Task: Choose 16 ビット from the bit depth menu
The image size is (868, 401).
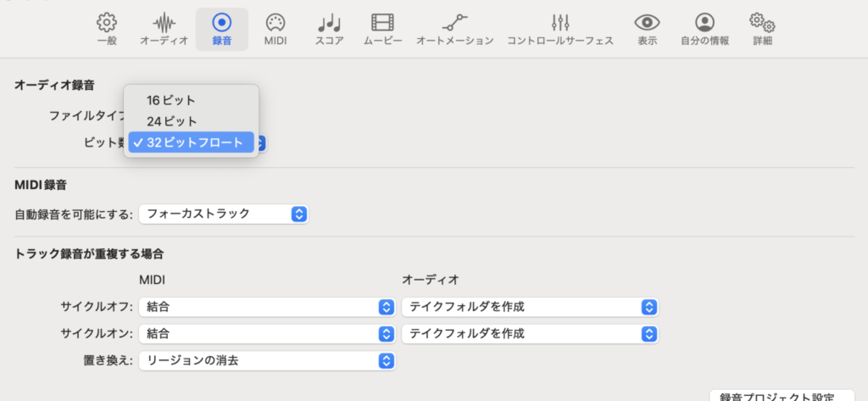Action: point(170,100)
